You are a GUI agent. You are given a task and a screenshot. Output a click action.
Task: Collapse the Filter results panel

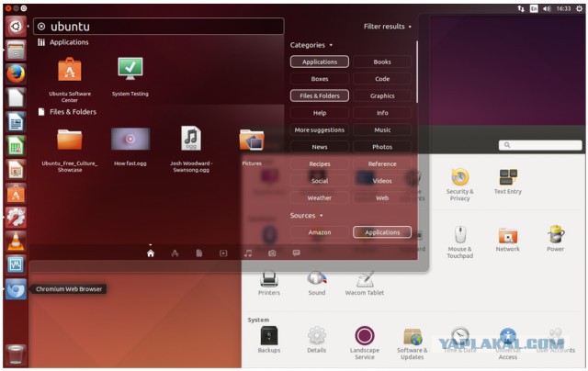click(x=388, y=27)
